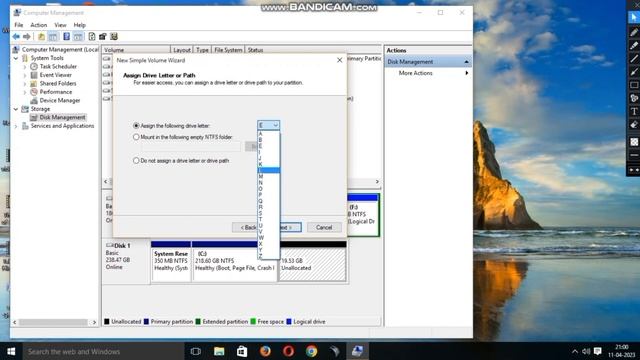Click the Next button in wizard
640x360 pixels.
[291, 227]
